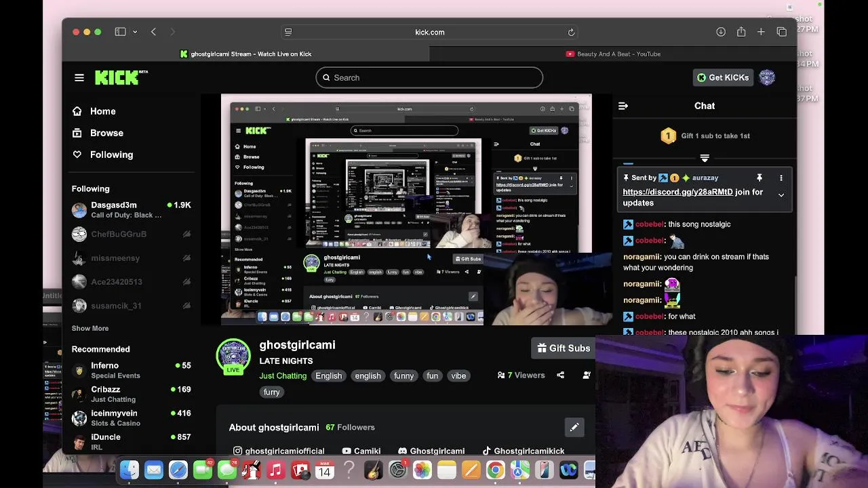The image size is (868, 488).
Task: Open Mail from the Dock
Action: [x=154, y=470]
